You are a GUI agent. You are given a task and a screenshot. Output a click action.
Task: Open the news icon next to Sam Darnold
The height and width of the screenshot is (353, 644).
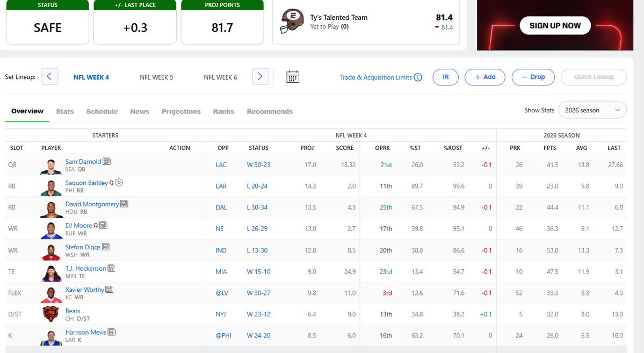pos(106,162)
